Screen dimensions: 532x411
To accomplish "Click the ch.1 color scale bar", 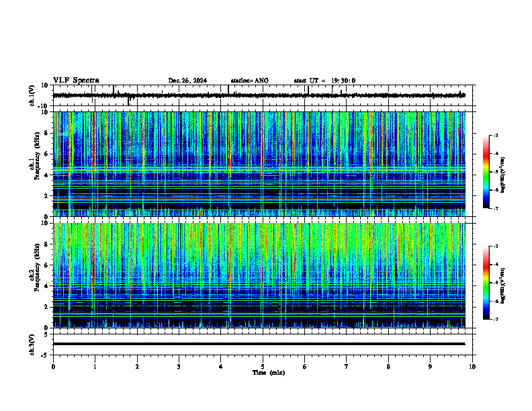I will click(486, 172).
